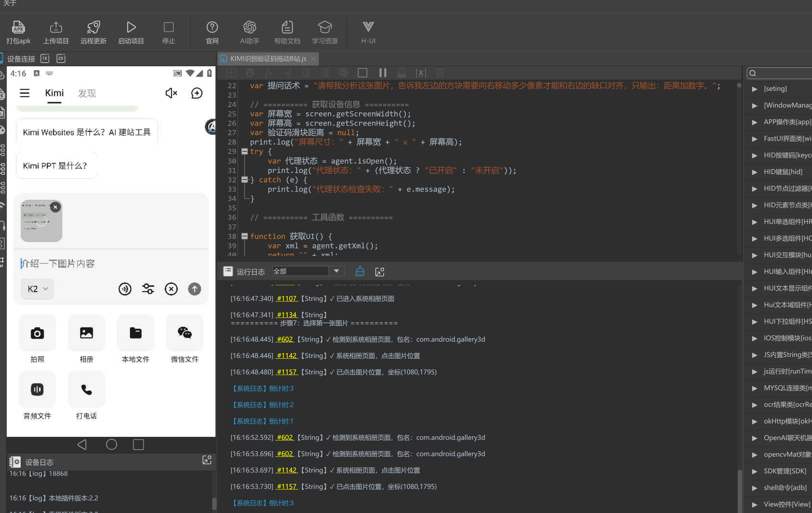This screenshot has height=513, width=812.
Task: Click the 打包apk toolbar icon
Action: pos(18,27)
